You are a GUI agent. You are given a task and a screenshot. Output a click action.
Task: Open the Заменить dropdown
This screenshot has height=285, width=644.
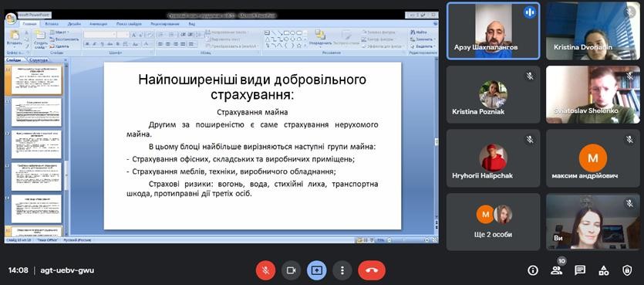coord(423,39)
